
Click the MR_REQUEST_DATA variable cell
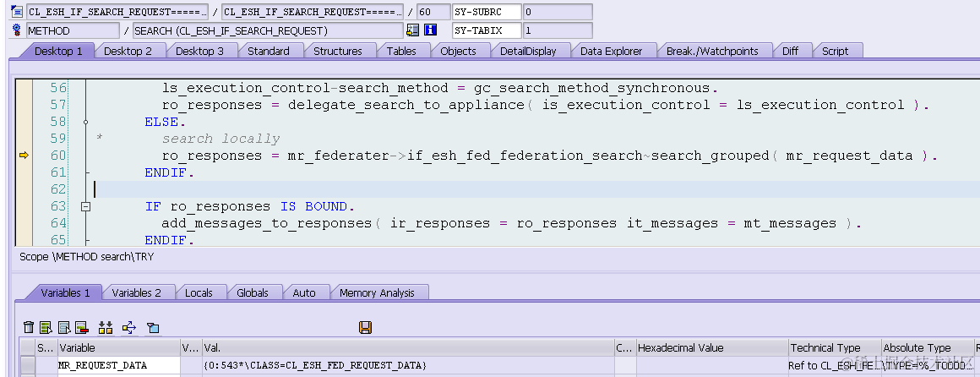point(119,365)
